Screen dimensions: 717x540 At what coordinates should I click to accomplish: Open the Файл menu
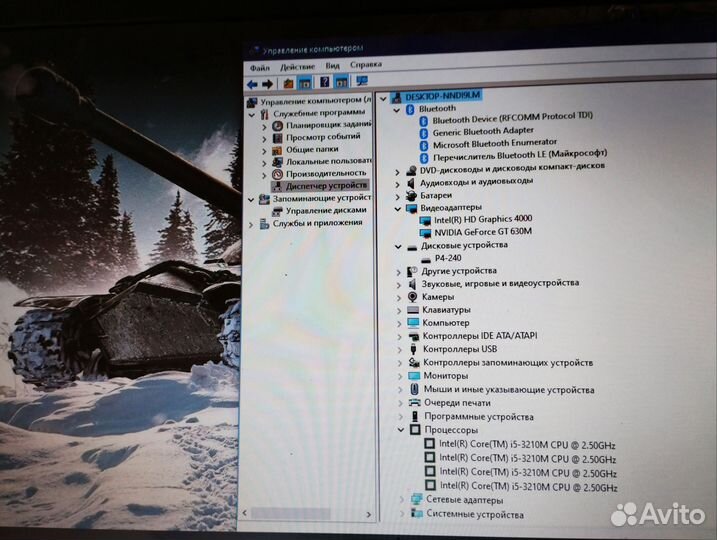pyautogui.click(x=260, y=67)
